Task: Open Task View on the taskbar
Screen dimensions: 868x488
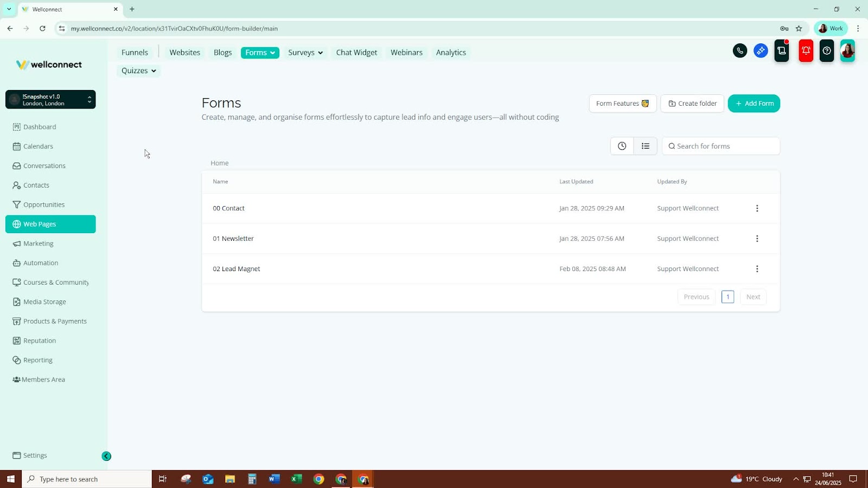Action: 163,479
